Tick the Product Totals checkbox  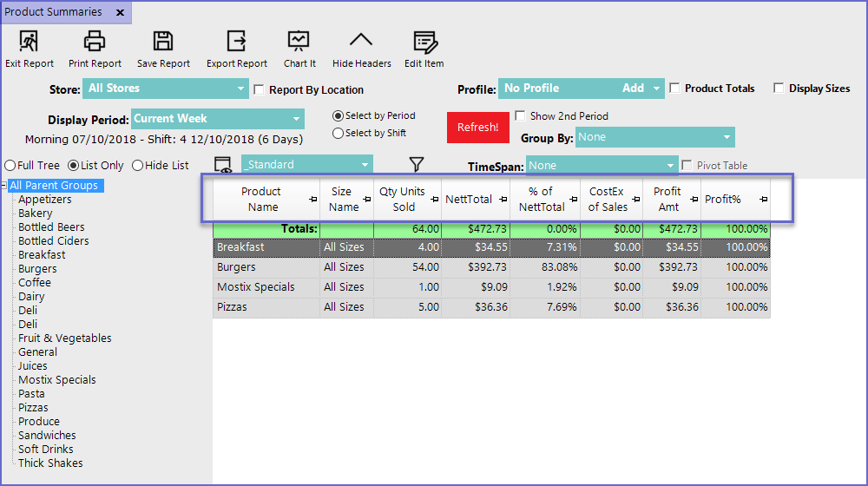click(x=674, y=89)
